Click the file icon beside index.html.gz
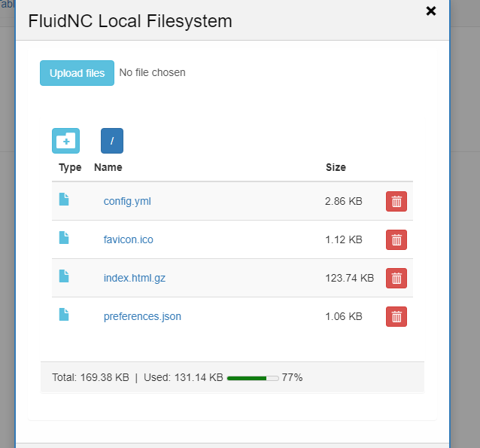The image size is (480, 448). [x=64, y=276]
